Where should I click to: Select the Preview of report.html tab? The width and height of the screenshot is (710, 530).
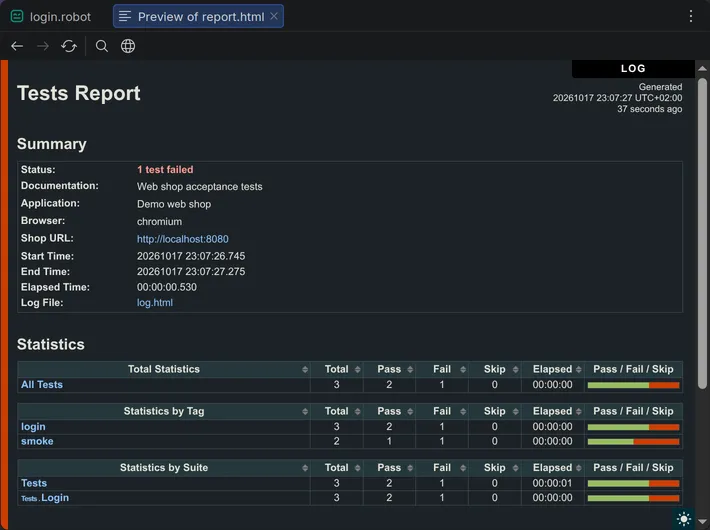click(x=198, y=16)
